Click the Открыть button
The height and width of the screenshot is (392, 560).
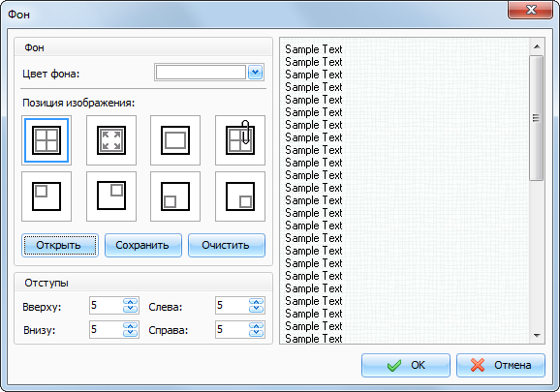[60, 246]
